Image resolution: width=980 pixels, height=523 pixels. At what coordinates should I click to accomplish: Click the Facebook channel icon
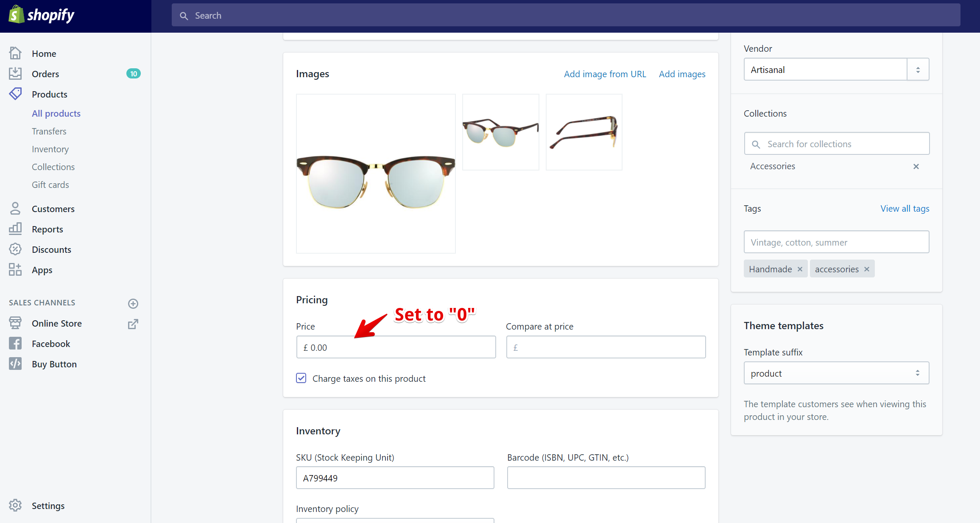click(15, 344)
